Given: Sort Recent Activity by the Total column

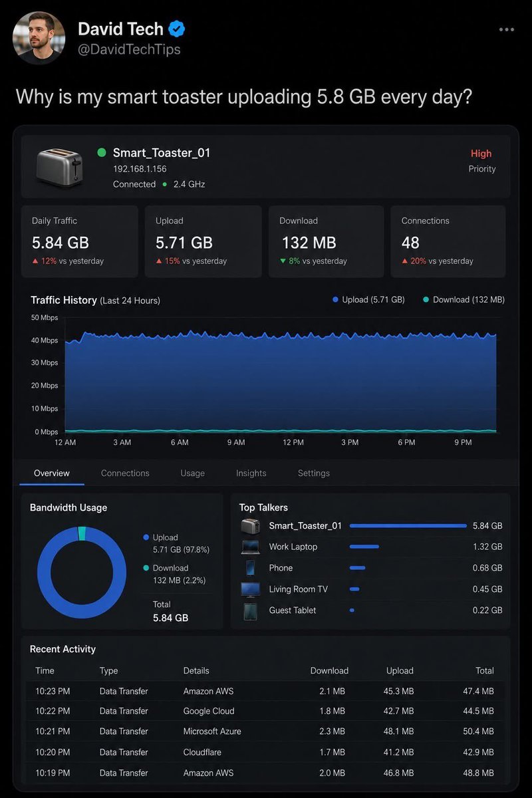Looking at the screenshot, I should click(485, 670).
